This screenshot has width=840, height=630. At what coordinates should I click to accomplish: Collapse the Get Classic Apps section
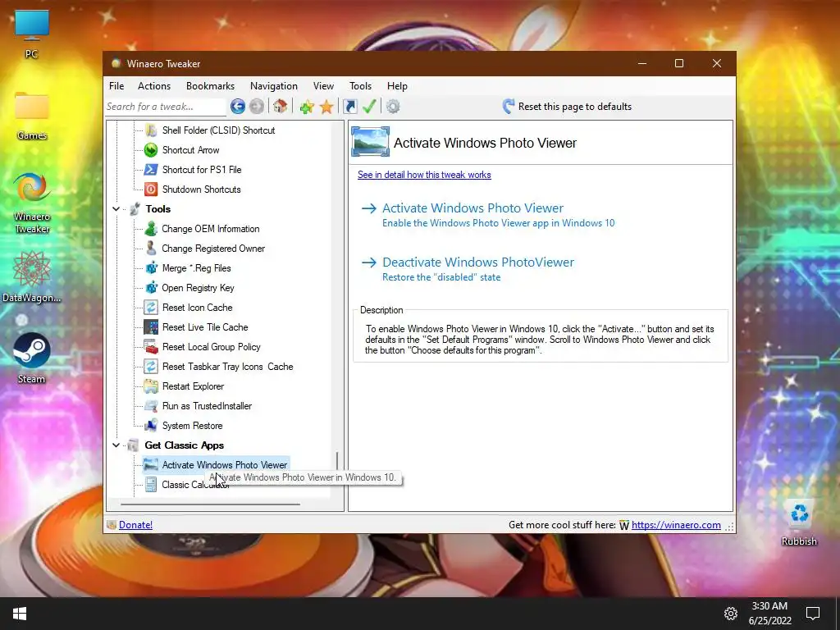116,445
